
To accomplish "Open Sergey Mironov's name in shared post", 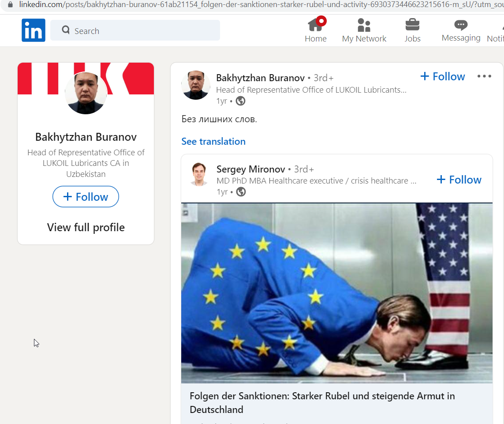I will tap(251, 169).
